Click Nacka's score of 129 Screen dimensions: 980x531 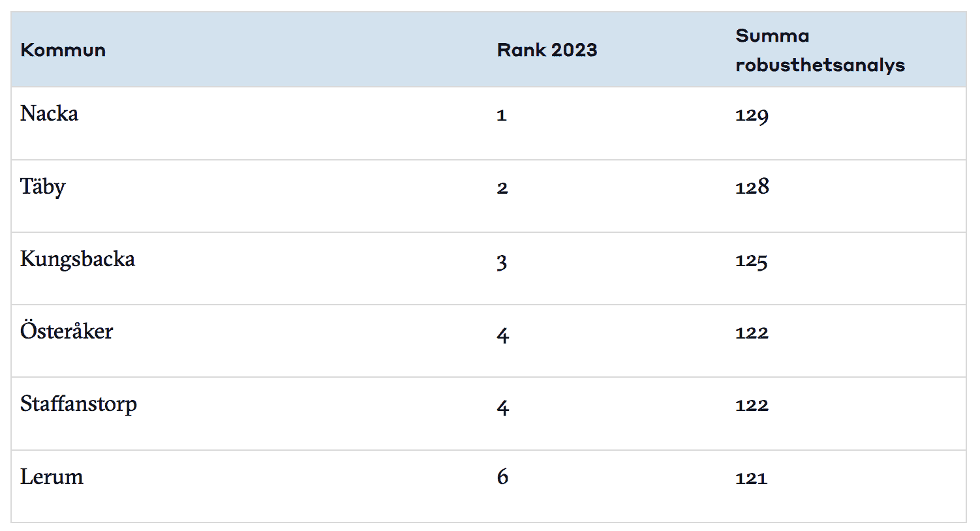tap(752, 115)
